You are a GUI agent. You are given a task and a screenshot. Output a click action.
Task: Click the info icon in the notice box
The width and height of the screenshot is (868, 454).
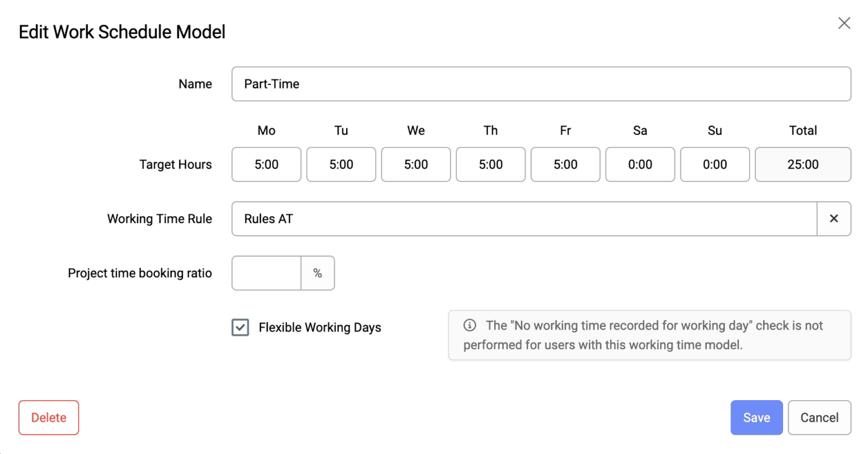coord(469,325)
